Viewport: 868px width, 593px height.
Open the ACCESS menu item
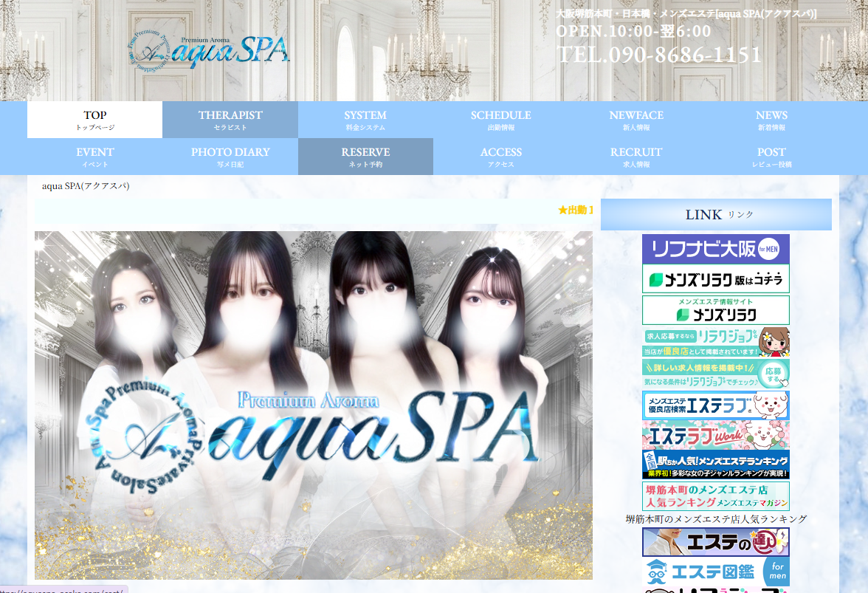501,157
